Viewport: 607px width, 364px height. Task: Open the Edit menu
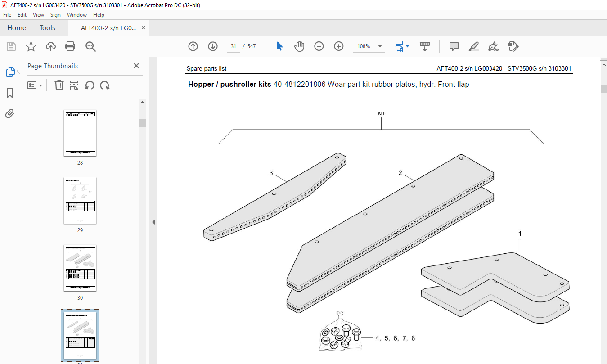[x=22, y=15]
